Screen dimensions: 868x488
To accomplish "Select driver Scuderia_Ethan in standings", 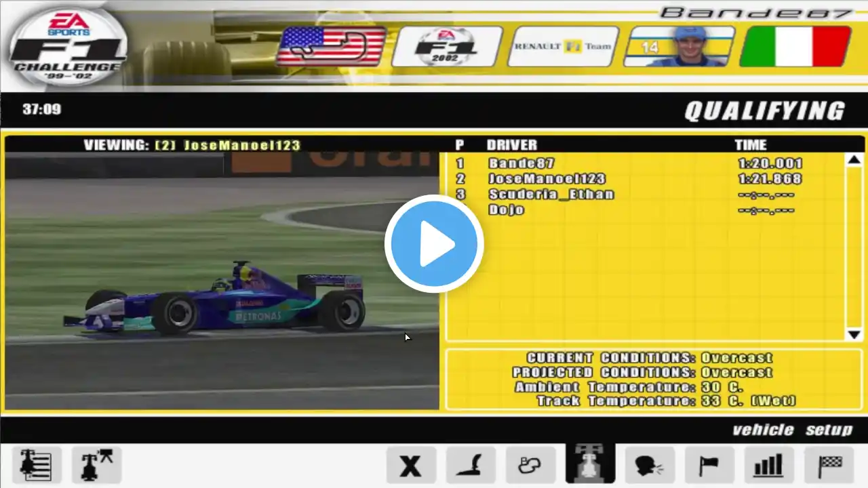I will 551,195.
